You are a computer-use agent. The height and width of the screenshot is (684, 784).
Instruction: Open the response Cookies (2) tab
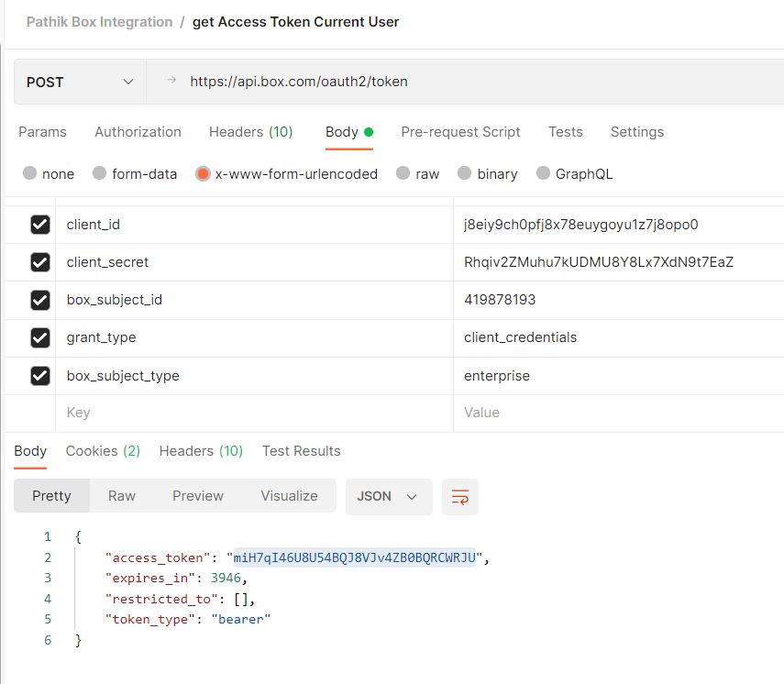pos(103,451)
